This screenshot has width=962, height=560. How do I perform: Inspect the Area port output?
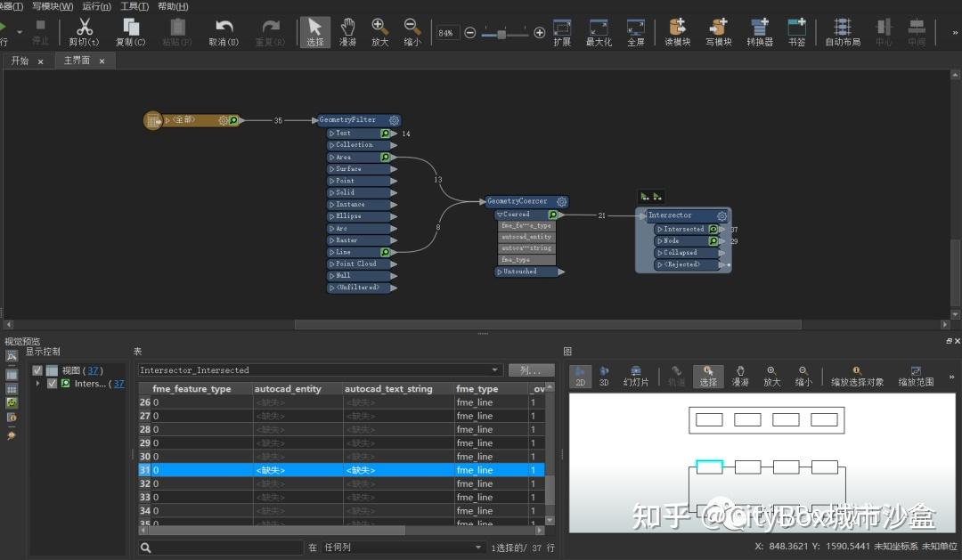click(x=386, y=157)
